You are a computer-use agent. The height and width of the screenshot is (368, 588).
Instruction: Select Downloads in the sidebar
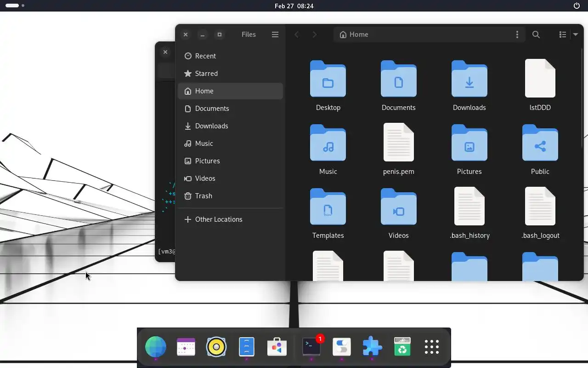tap(230, 126)
